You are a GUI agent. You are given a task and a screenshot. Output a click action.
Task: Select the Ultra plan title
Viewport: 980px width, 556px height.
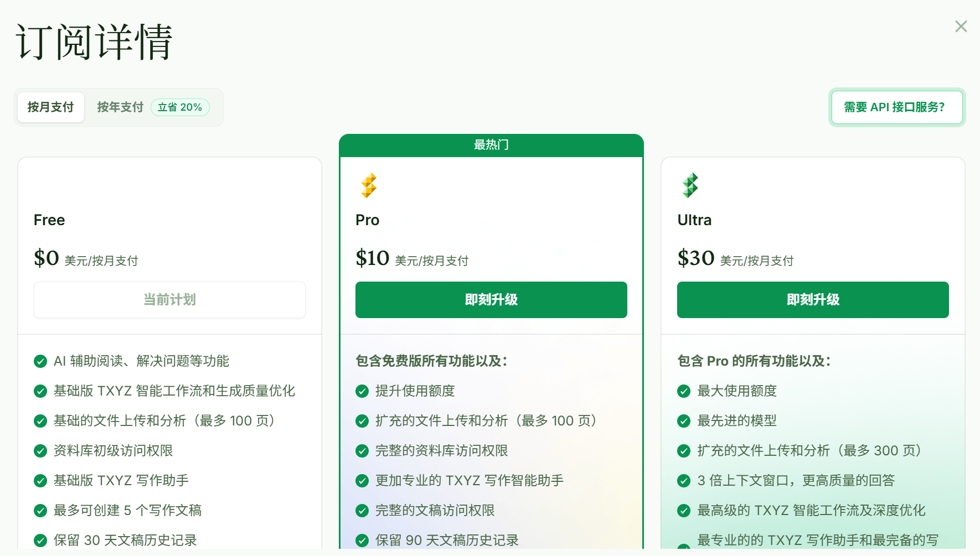click(x=694, y=220)
